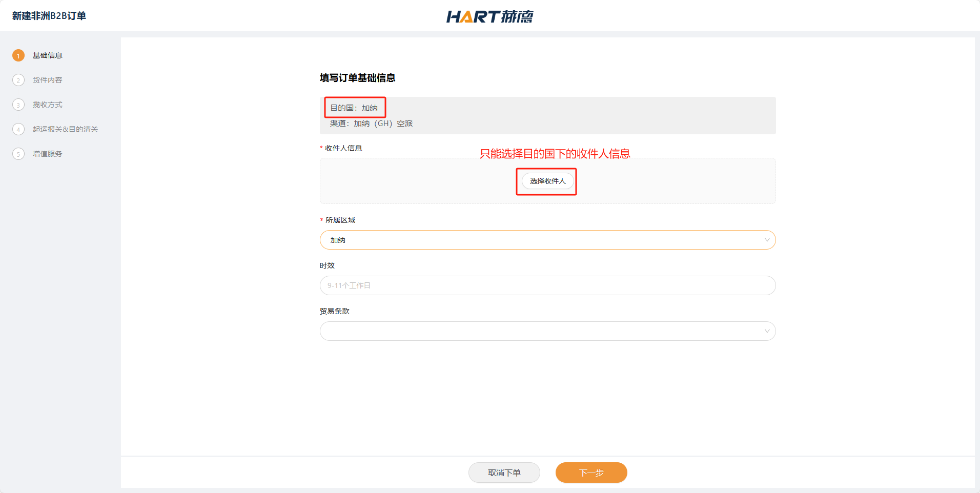Click the chevron arrow of 贸易条款 field
The width and height of the screenshot is (980, 493).
767,331
